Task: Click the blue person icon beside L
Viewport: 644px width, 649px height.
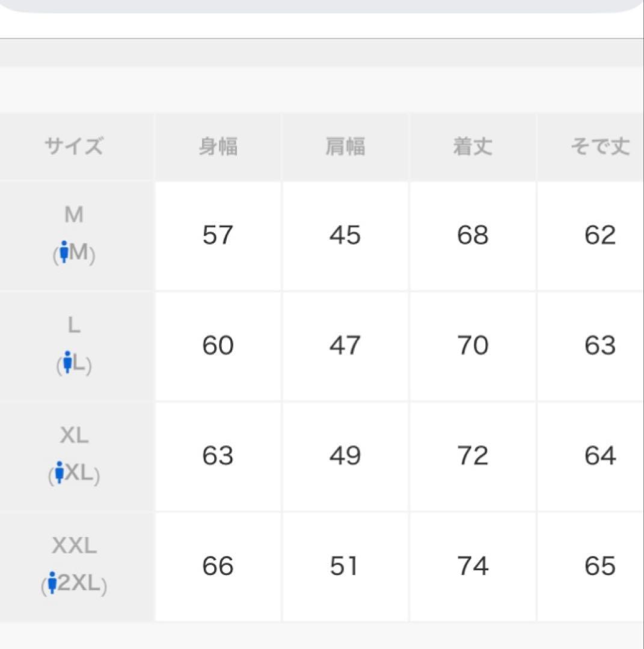Action: tap(67, 363)
